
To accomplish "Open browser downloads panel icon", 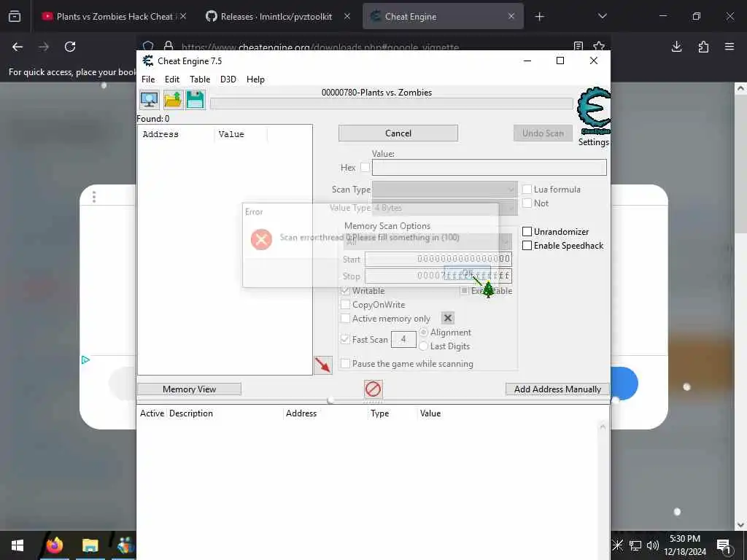I will pyautogui.click(x=676, y=47).
